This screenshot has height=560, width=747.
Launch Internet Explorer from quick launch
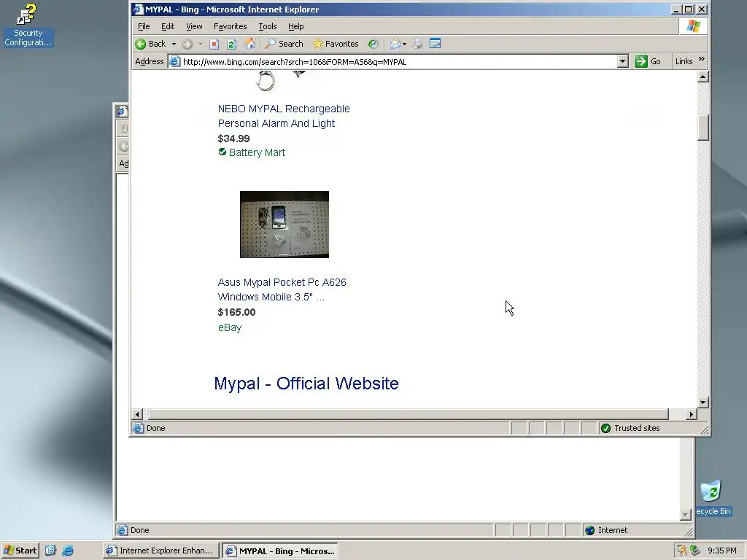click(x=68, y=551)
